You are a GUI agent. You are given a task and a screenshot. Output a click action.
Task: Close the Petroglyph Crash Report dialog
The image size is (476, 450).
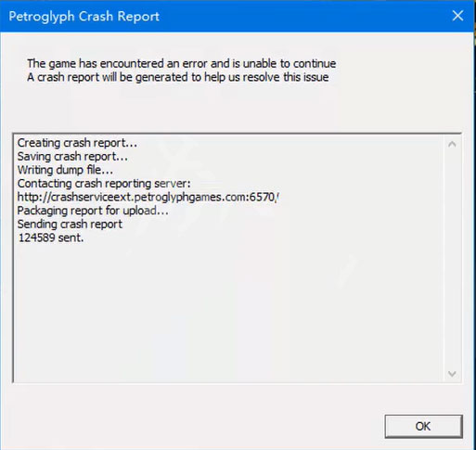tap(457, 16)
